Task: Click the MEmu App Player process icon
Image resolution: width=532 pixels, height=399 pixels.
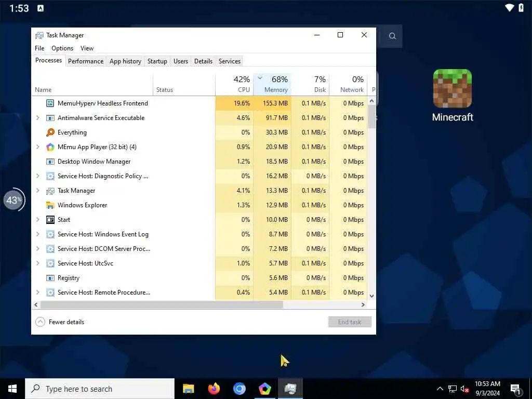Action: click(x=50, y=147)
